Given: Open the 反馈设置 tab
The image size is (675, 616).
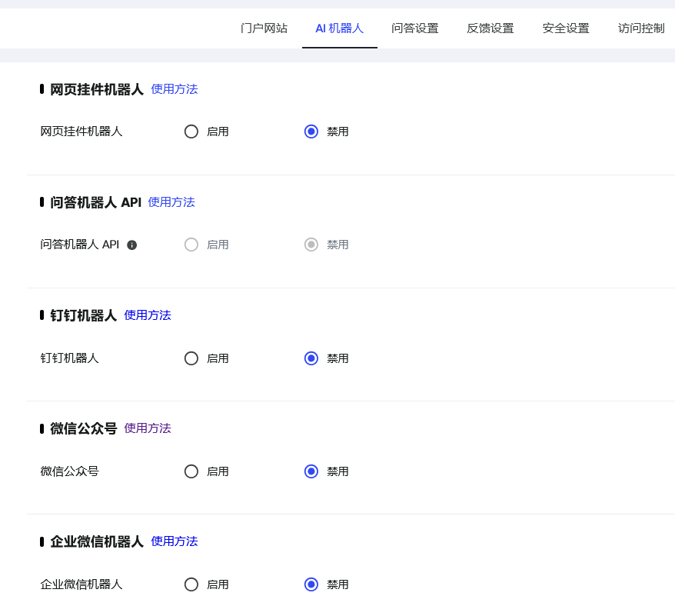Looking at the screenshot, I should (490, 28).
